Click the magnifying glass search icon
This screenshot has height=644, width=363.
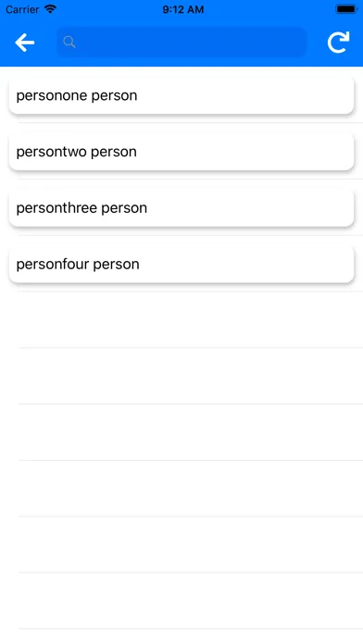click(x=69, y=42)
